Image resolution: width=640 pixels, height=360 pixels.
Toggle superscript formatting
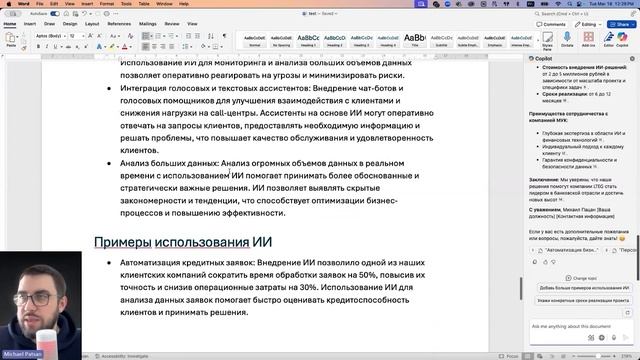point(86,47)
